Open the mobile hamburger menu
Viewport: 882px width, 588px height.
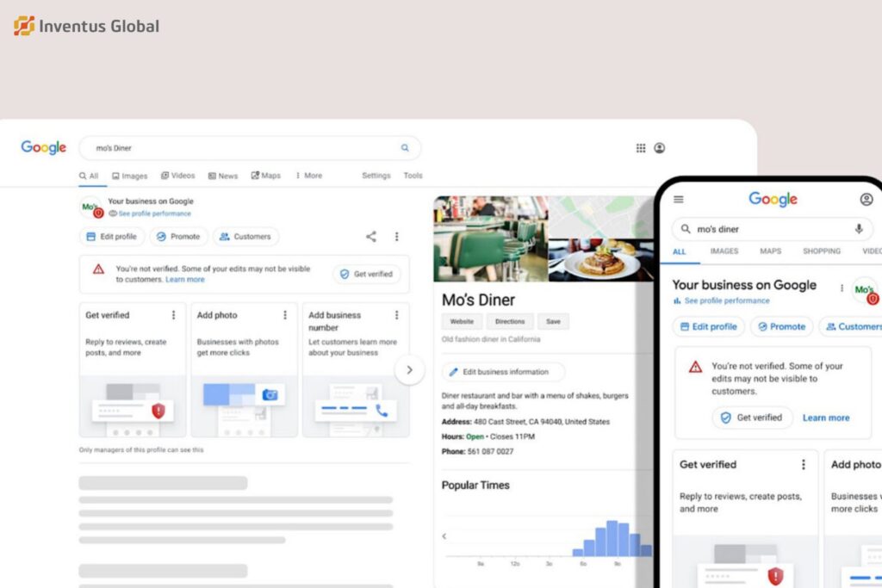[x=679, y=199]
